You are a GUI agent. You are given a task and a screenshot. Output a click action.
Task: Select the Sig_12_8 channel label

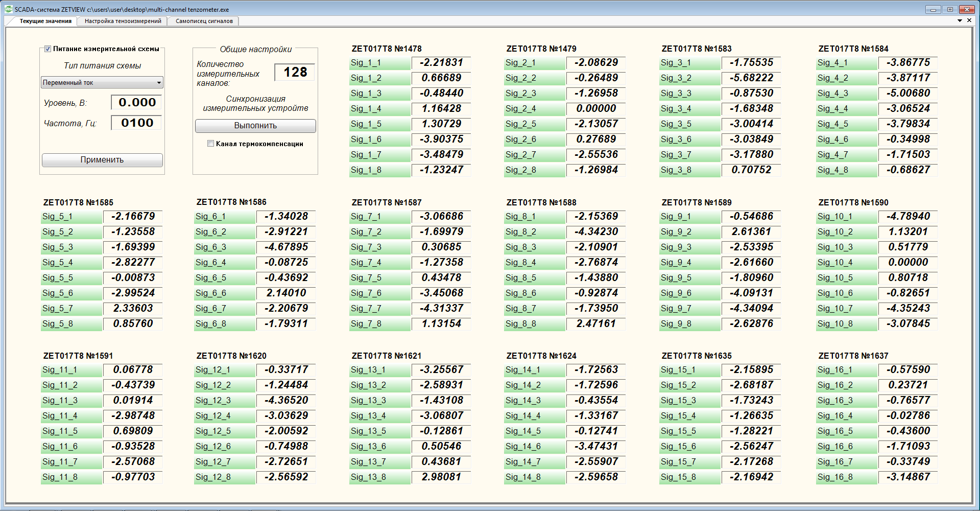pyautogui.click(x=225, y=477)
